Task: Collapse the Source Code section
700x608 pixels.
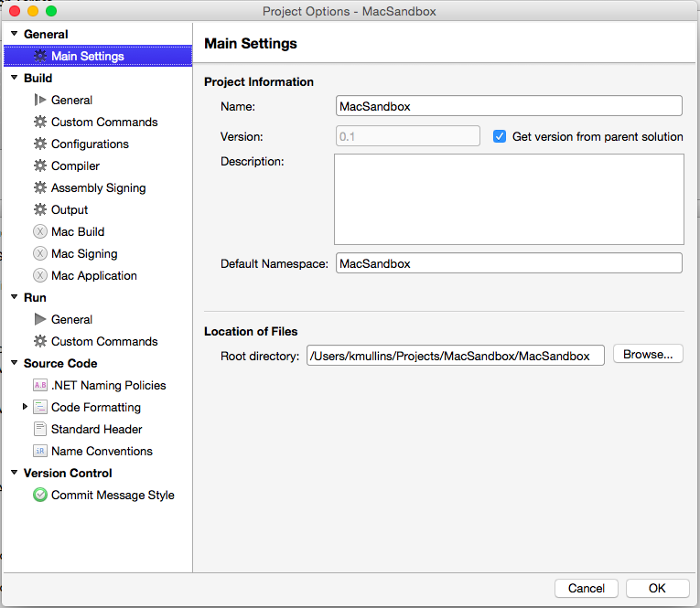Action: (x=14, y=364)
